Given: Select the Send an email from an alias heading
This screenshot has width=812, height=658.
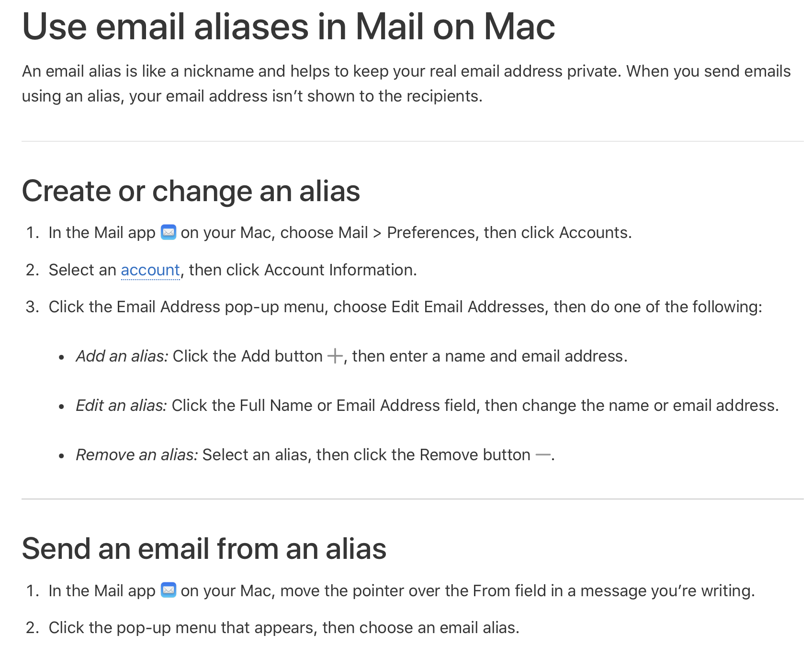Looking at the screenshot, I should [x=204, y=549].
